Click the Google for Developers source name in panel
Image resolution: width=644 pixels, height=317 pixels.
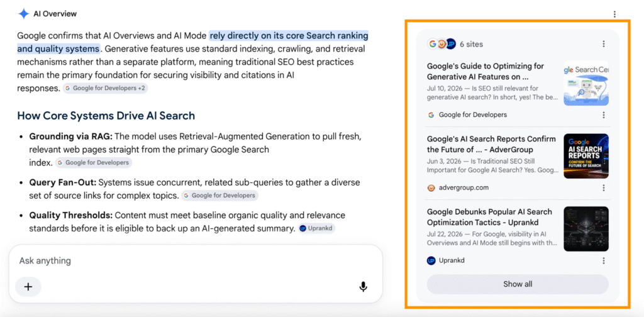click(x=473, y=115)
